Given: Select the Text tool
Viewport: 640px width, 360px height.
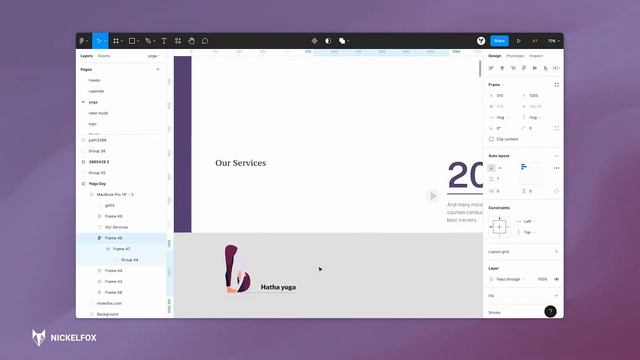Looking at the screenshot, I should 164,41.
